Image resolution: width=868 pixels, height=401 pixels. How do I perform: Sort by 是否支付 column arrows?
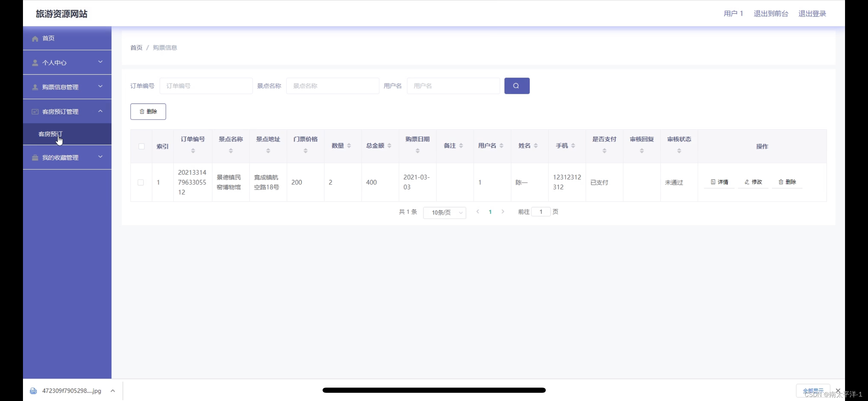[604, 151]
